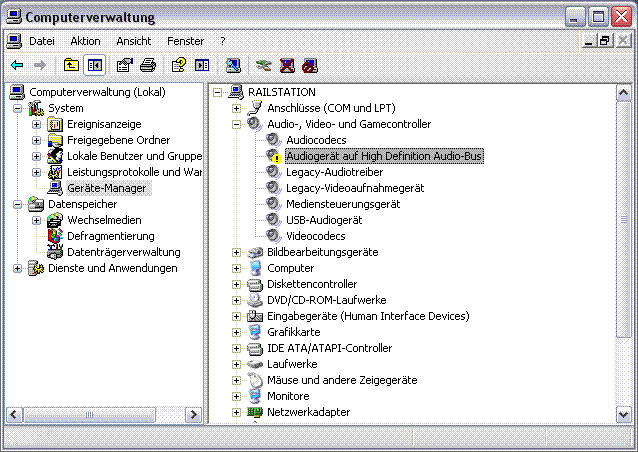Select Geräte-Manager in the left tree

(107, 188)
